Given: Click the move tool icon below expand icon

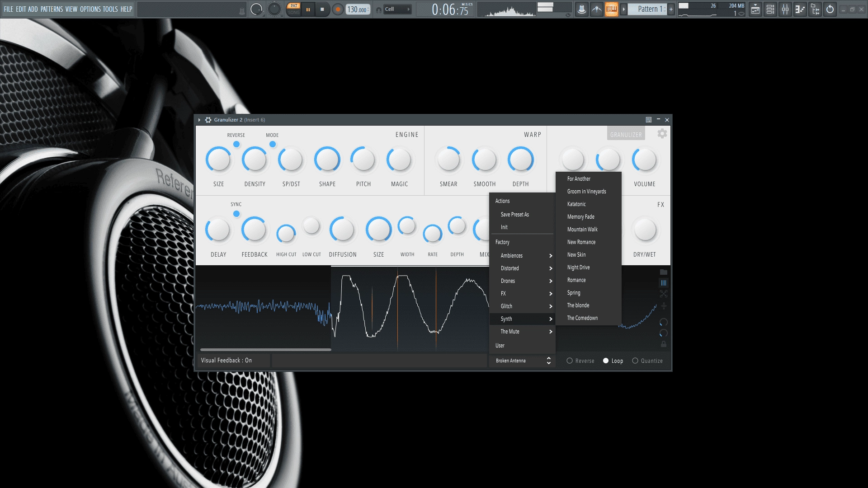Looking at the screenshot, I should 663,306.
